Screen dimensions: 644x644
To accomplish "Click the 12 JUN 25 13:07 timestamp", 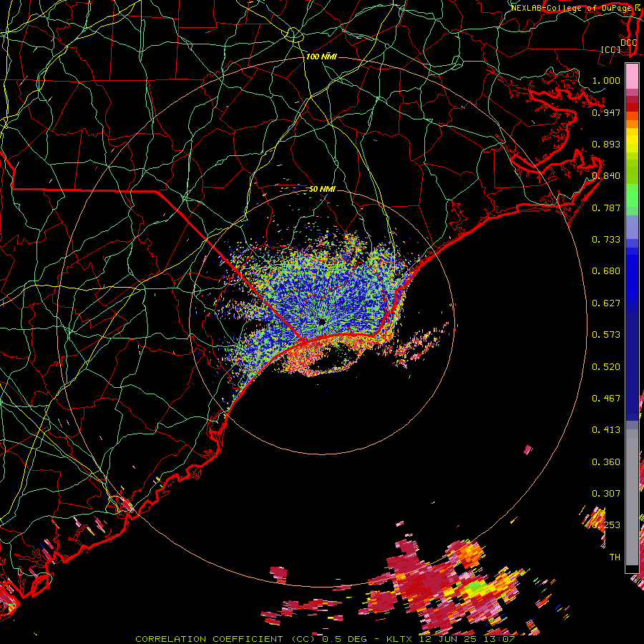I will click(x=466, y=639).
